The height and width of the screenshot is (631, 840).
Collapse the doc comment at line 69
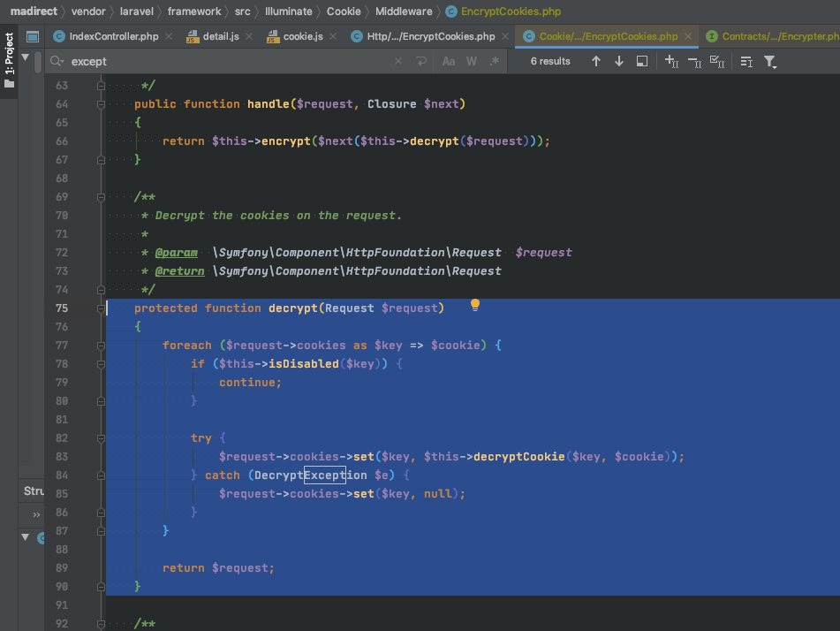pyautogui.click(x=101, y=197)
